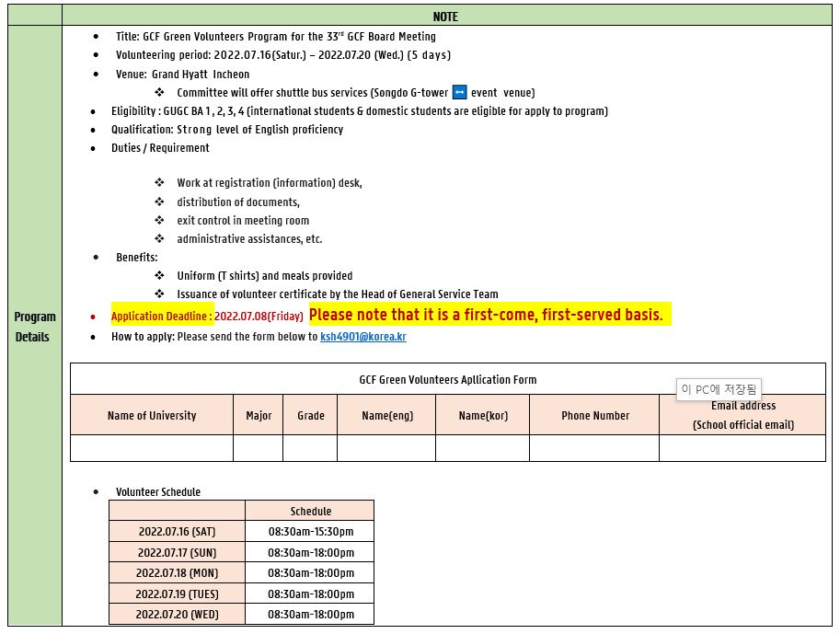Click the 'Qualification: Strong level of English proficiency' line
Image resolution: width=840 pixels, height=634 pixels.
[x=227, y=130]
